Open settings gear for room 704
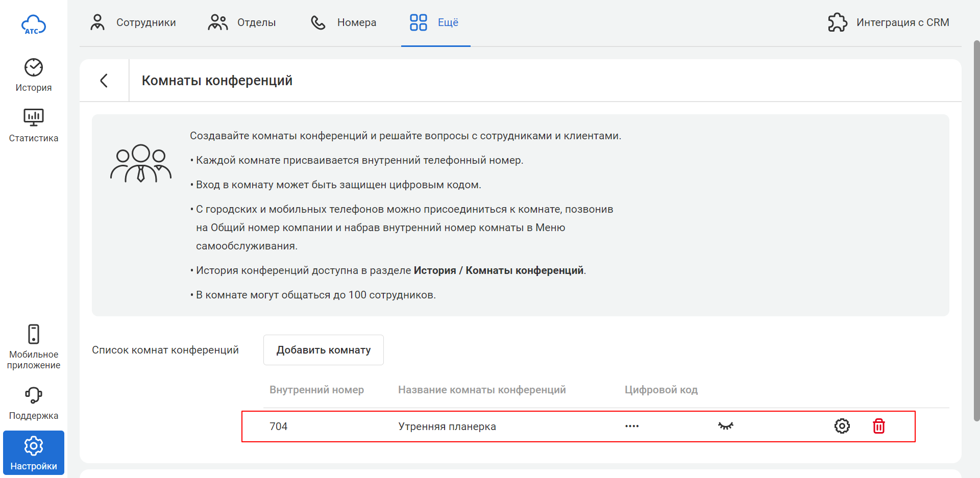The width and height of the screenshot is (980, 478). (x=842, y=426)
